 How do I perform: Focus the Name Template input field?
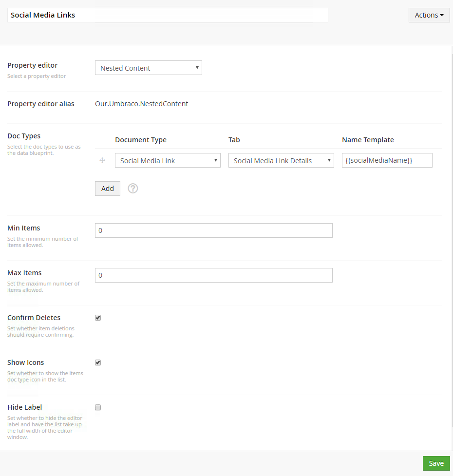[x=387, y=161]
